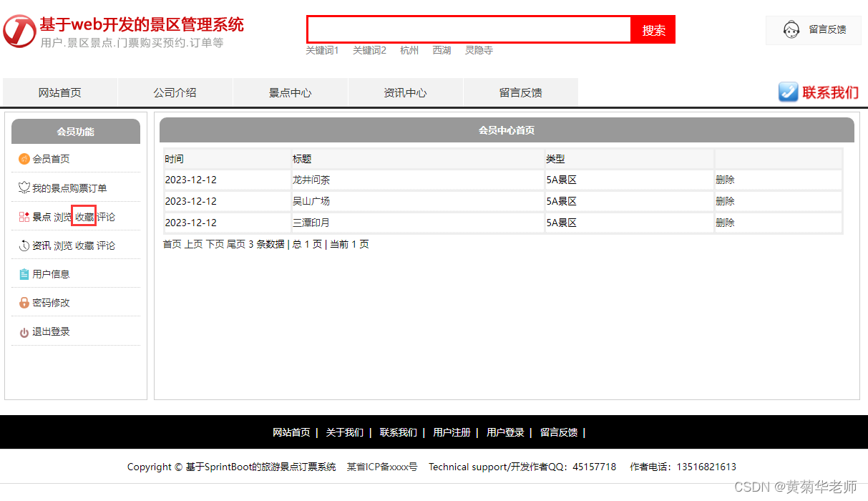Open 公司介绍 in the navigation bar
Screen dimensions: 868x501
[175, 92]
